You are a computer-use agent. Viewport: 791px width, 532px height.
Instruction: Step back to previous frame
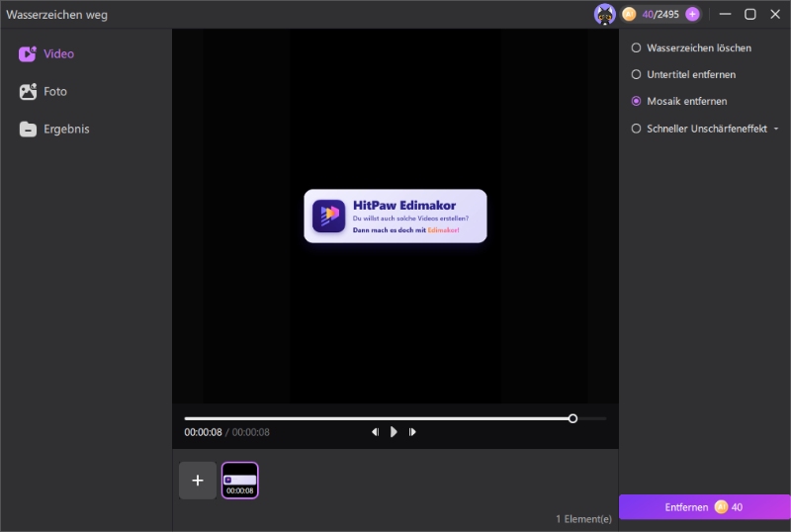(375, 432)
